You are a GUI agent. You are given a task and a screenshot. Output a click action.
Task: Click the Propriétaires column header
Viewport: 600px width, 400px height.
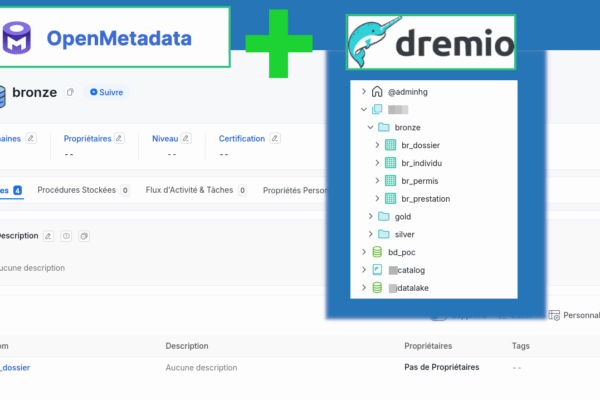(x=428, y=346)
